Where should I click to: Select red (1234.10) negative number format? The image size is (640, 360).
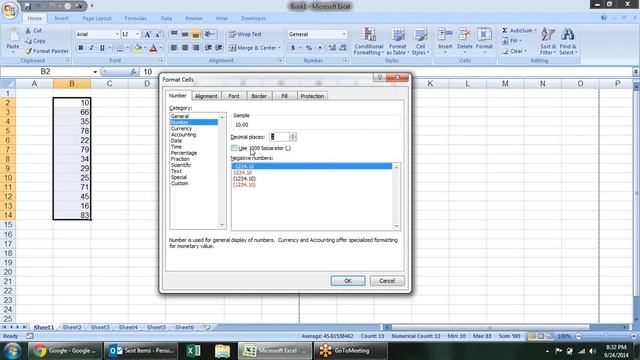click(244, 185)
